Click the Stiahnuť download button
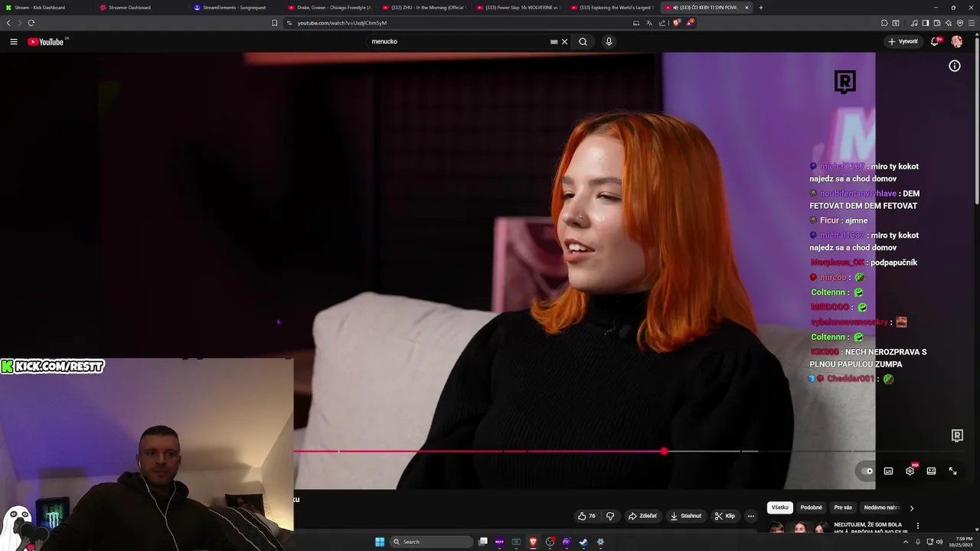Screen dimensions: 980x551 point(686,516)
